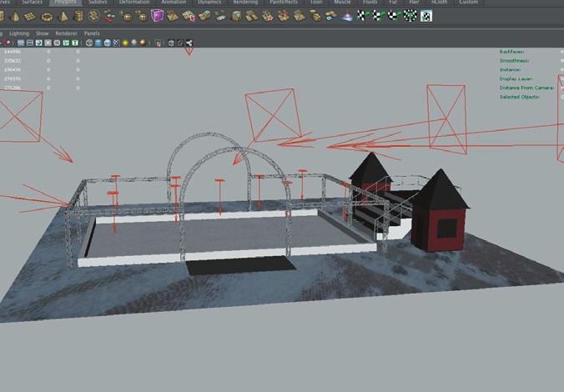Switch to the Dynamics shelf tab
Viewport: 564px width, 392px height.
pos(209,3)
